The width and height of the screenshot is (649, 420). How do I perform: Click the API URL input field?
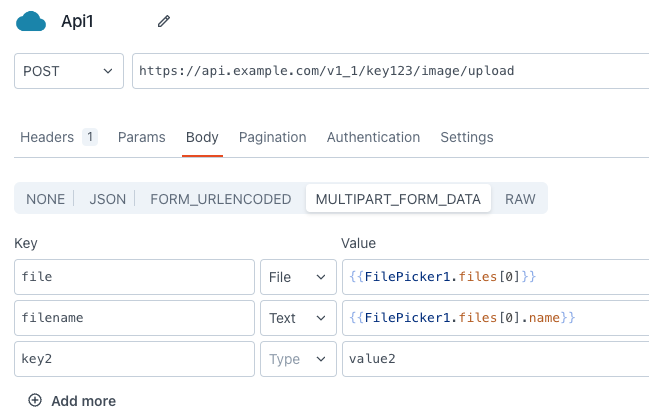390,71
